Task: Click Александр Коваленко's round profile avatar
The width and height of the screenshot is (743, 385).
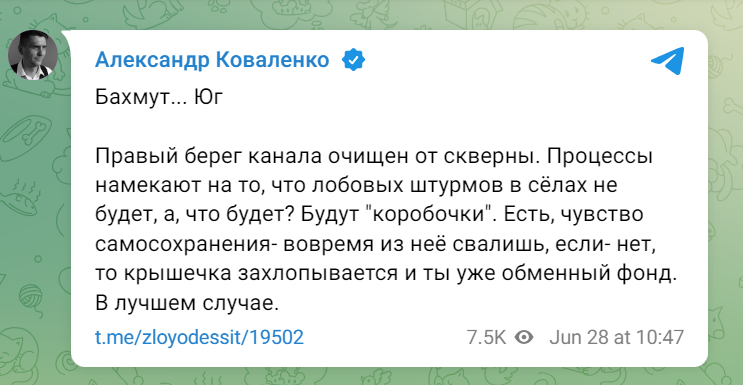Action: [x=33, y=55]
